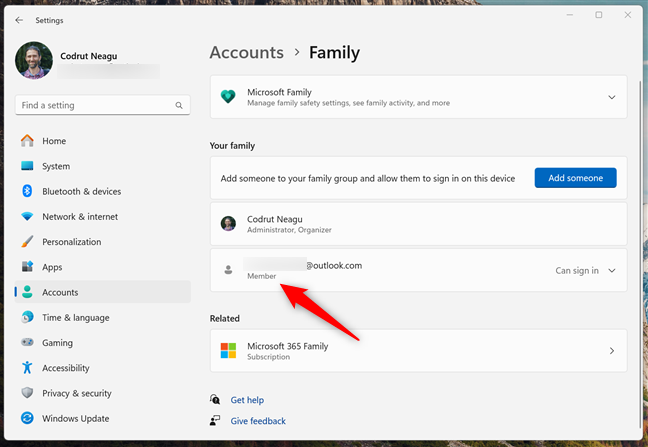Open System settings

[x=102, y=166]
